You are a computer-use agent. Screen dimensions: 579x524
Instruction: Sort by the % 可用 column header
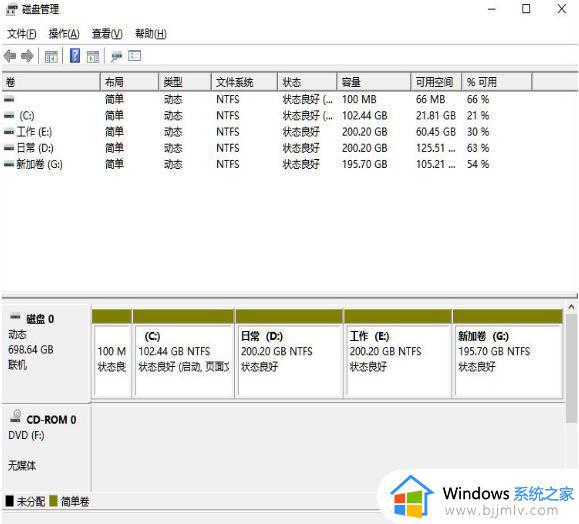(497, 82)
